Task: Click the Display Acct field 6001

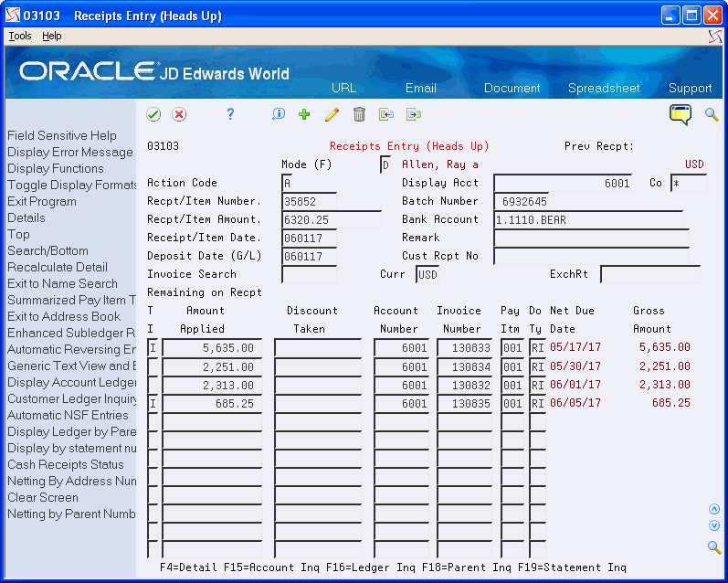Action: point(563,183)
